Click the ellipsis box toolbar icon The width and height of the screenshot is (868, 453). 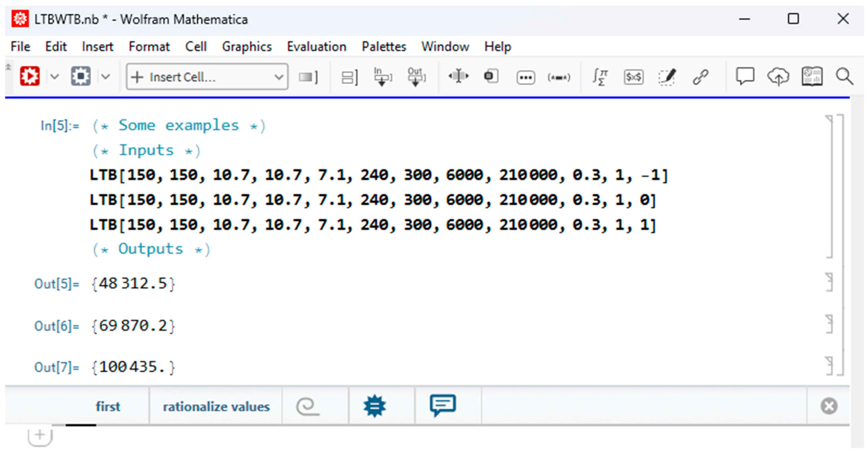pos(526,78)
